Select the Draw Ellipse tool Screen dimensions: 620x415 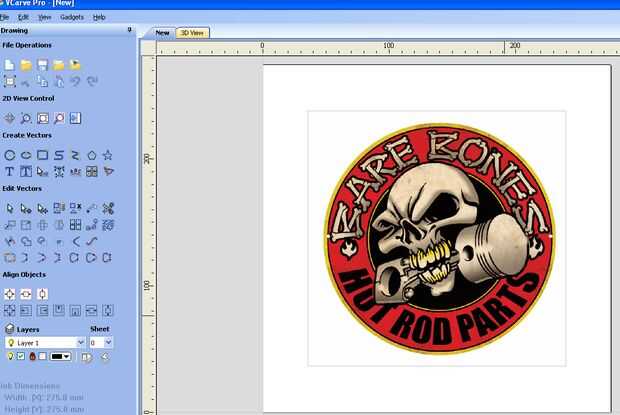pyautogui.click(x=26, y=155)
